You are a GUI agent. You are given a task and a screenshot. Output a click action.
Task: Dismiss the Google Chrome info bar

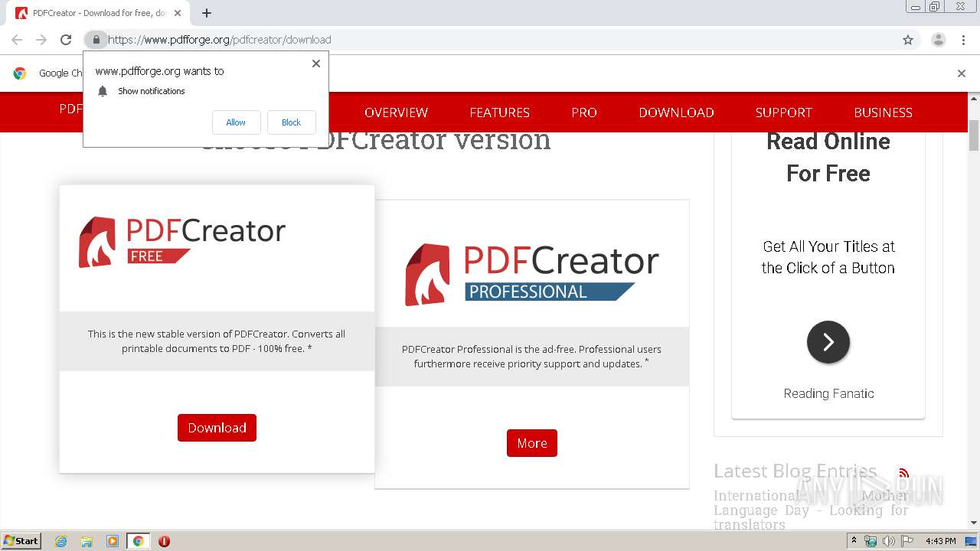pos(962,73)
